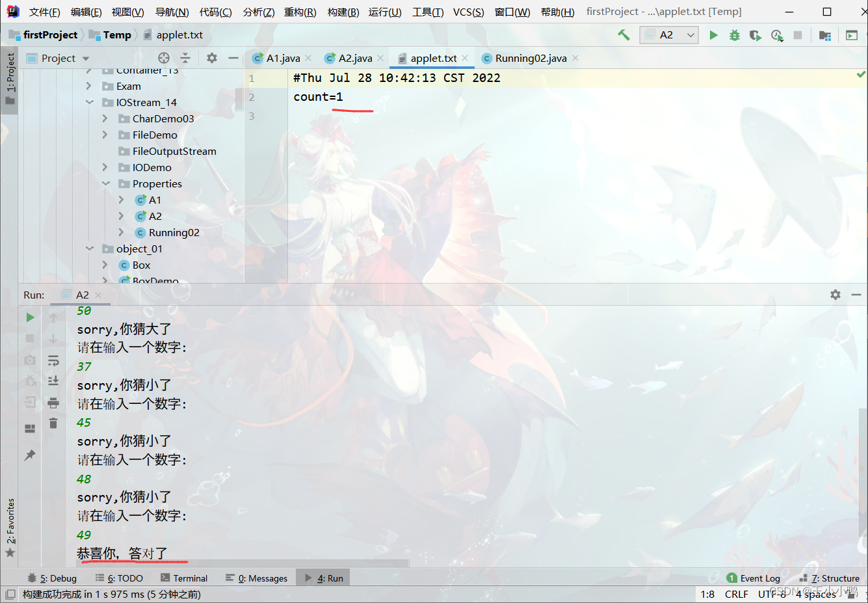Toggle the Pin Tab icon in Run panel
Image resolution: width=868 pixels, height=603 pixels.
coord(30,455)
